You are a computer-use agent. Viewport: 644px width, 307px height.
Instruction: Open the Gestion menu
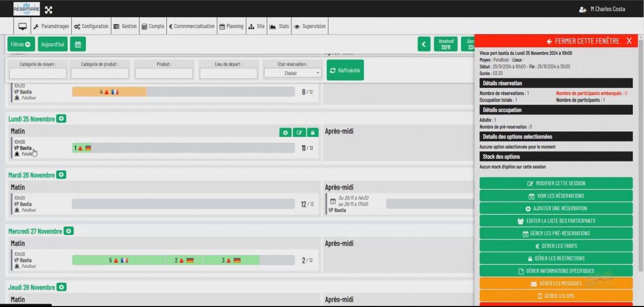point(125,26)
